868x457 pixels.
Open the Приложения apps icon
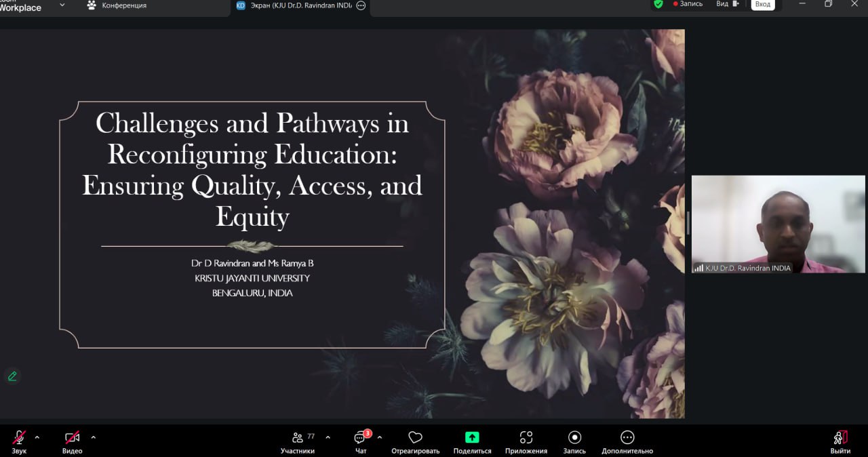[x=526, y=438]
